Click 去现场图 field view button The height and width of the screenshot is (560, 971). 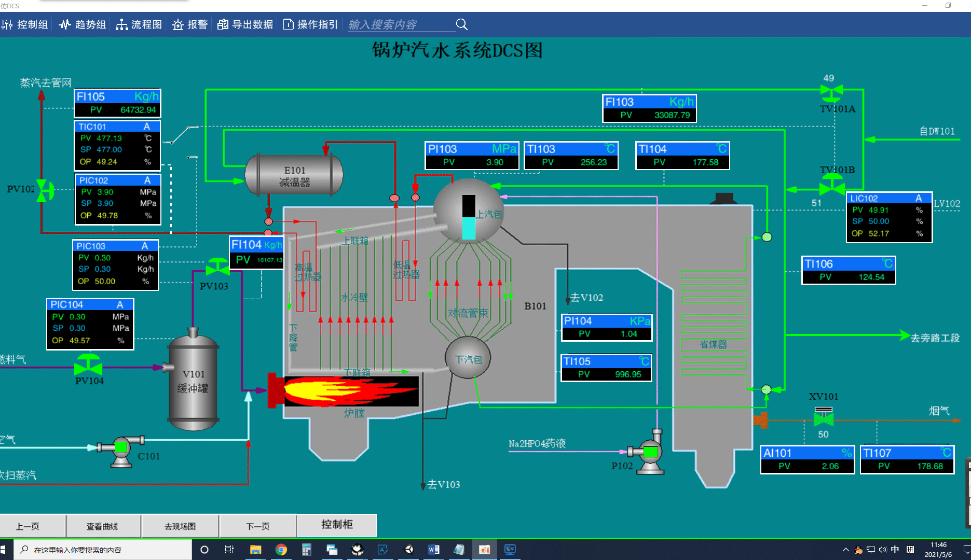coord(180,526)
